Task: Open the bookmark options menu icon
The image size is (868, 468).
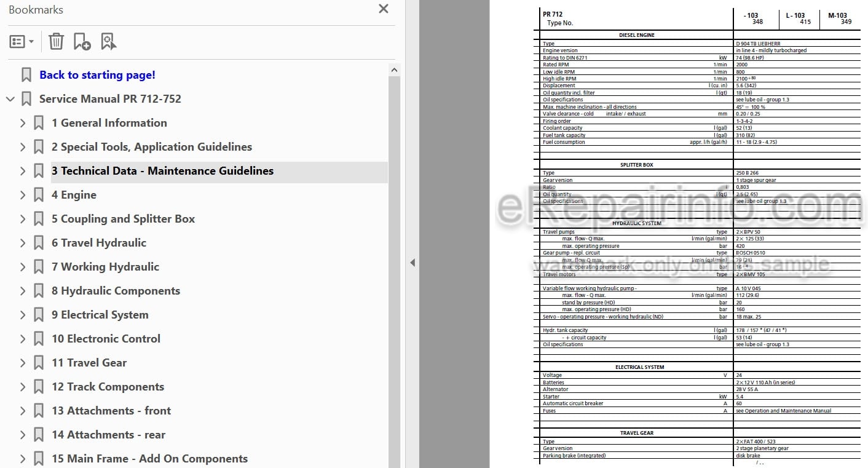Action: click(22, 42)
